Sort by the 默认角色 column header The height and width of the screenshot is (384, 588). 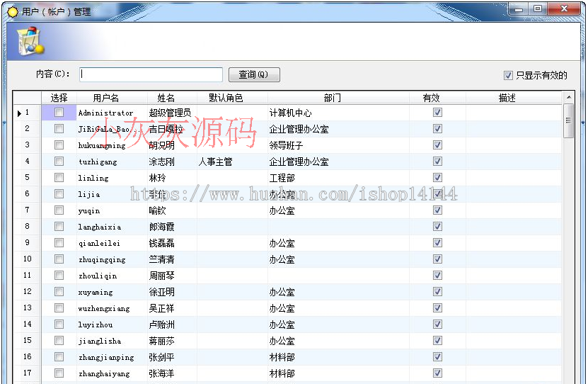point(232,98)
